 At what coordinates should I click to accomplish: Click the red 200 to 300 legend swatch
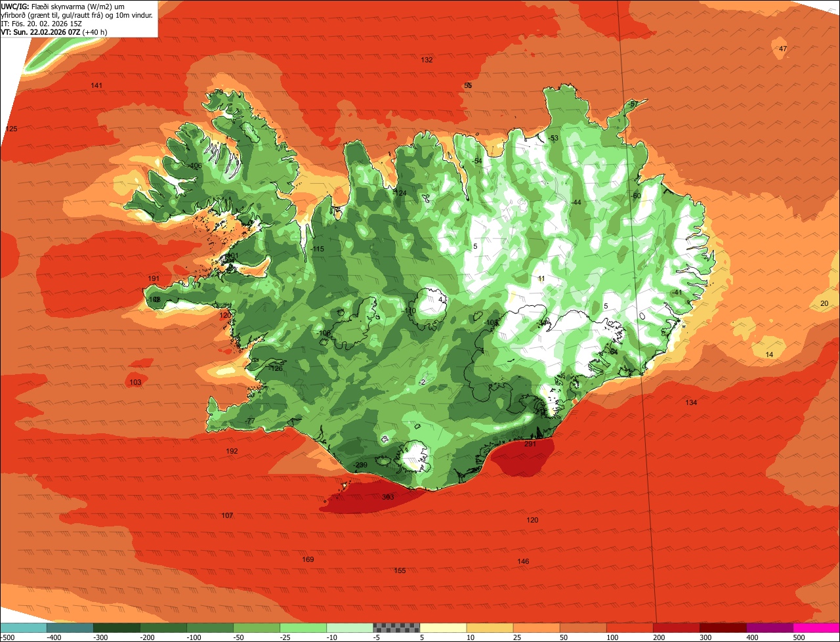pos(676,628)
